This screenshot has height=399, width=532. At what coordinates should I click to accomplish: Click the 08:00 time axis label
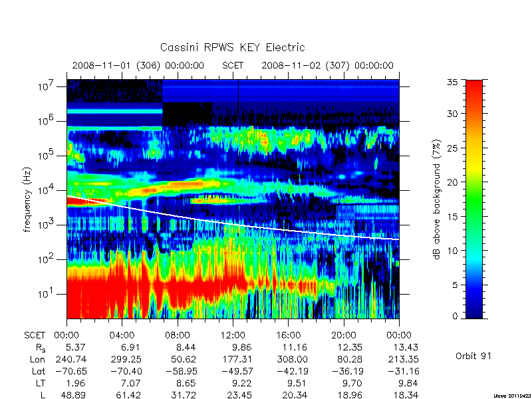pos(178,335)
